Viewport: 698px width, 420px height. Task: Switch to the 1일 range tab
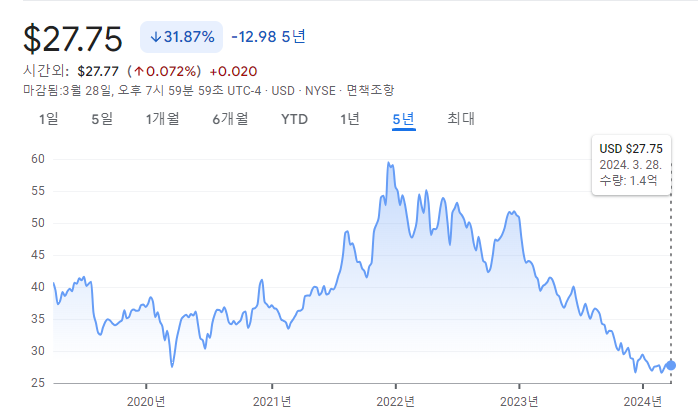click(x=49, y=119)
